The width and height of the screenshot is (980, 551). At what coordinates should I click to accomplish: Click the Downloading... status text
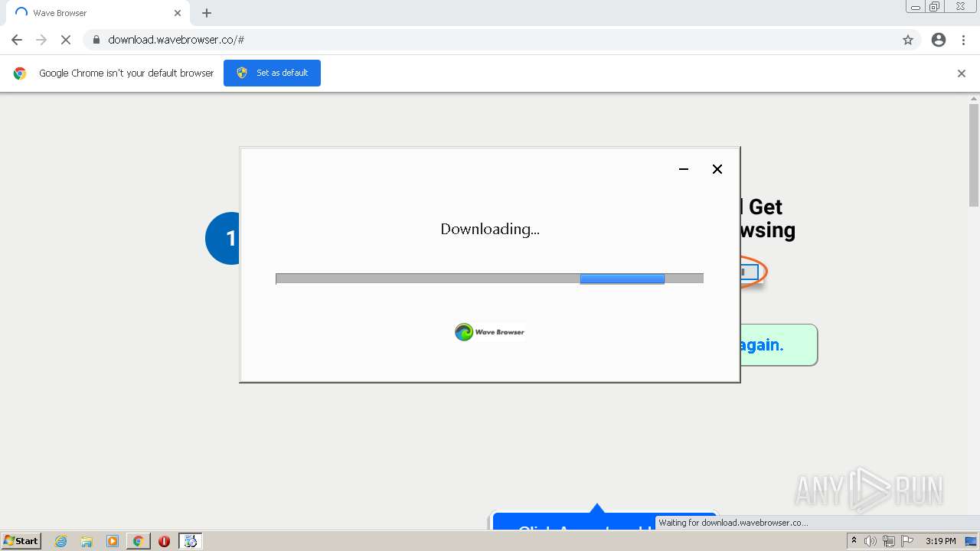coord(490,229)
